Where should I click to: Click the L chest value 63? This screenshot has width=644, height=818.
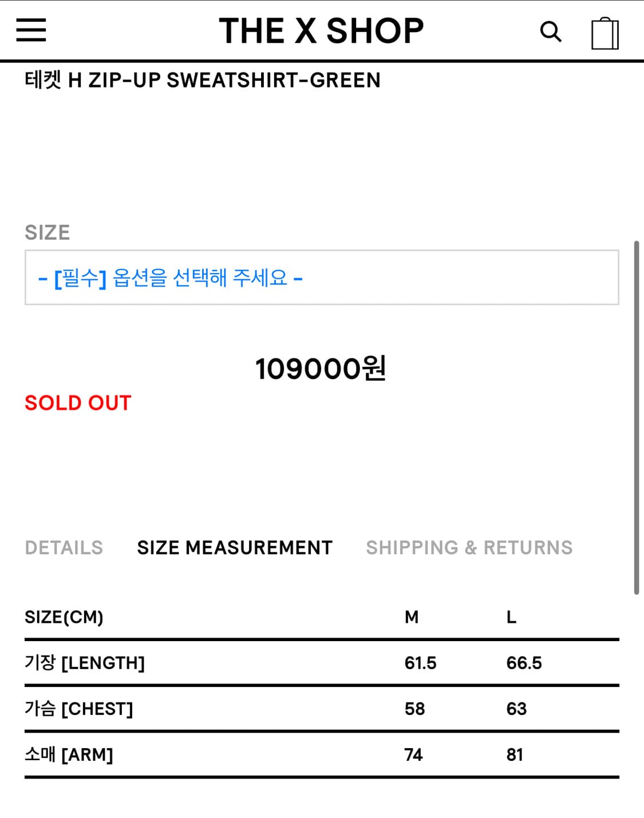tap(516, 709)
